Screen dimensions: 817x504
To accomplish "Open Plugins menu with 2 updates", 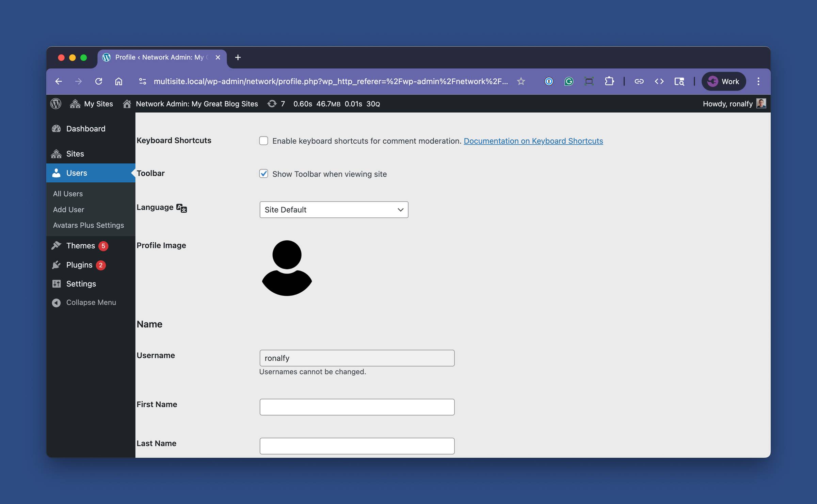I will coord(91,265).
